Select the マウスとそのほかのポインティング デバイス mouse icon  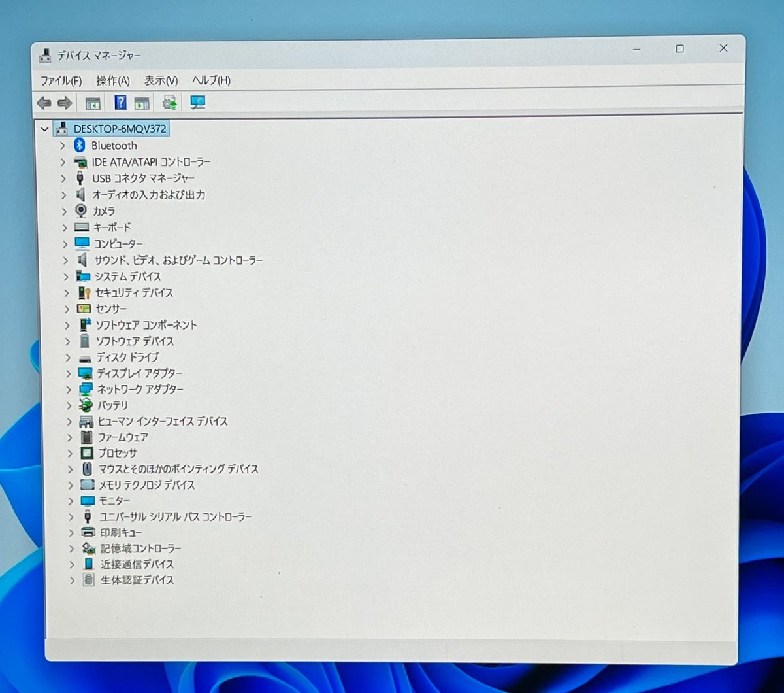87,469
